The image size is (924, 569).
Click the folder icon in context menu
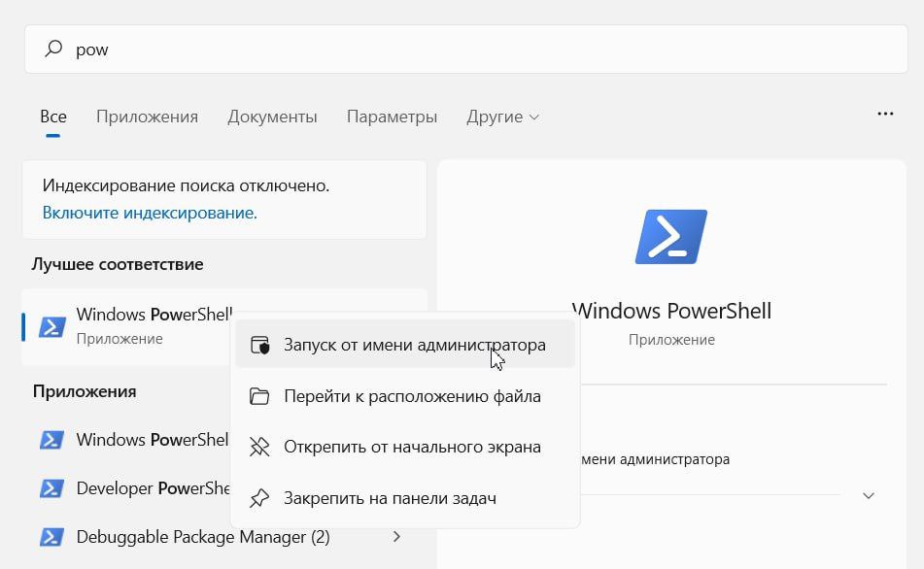259,396
